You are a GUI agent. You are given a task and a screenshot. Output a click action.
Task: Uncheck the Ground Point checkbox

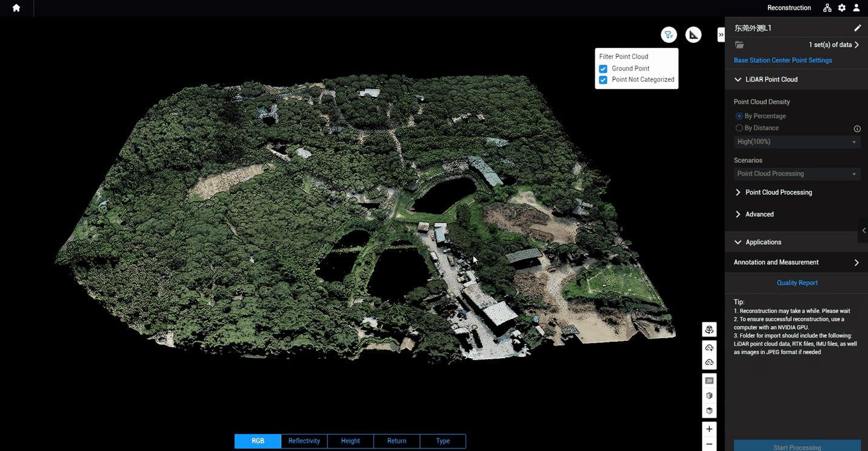coord(603,68)
